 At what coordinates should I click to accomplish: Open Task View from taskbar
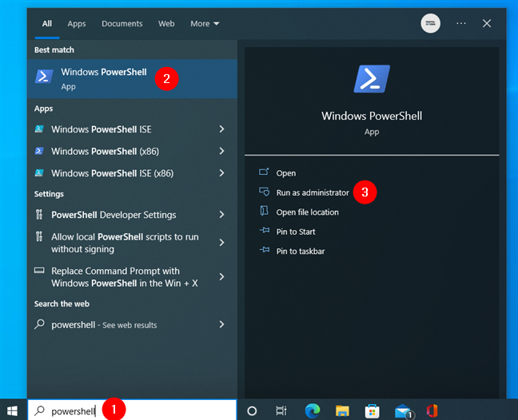click(281, 410)
